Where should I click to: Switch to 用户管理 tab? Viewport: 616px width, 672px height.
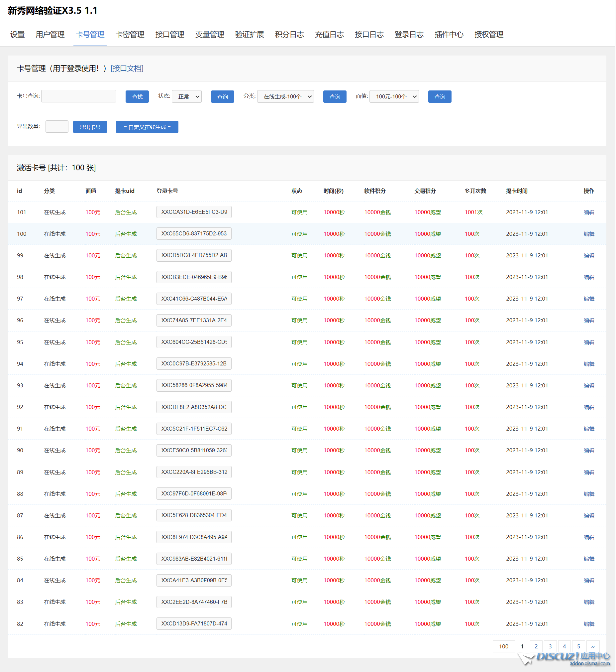(50, 34)
